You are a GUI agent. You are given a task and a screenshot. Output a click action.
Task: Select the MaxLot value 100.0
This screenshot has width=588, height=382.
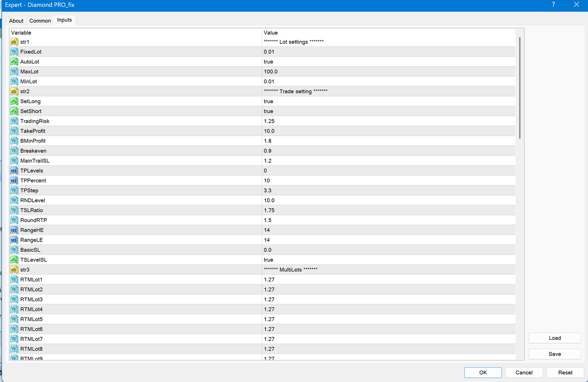click(270, 72)
